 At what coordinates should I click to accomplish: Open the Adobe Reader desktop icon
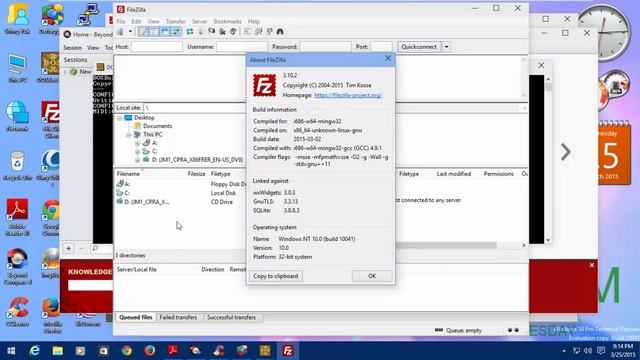17,217
